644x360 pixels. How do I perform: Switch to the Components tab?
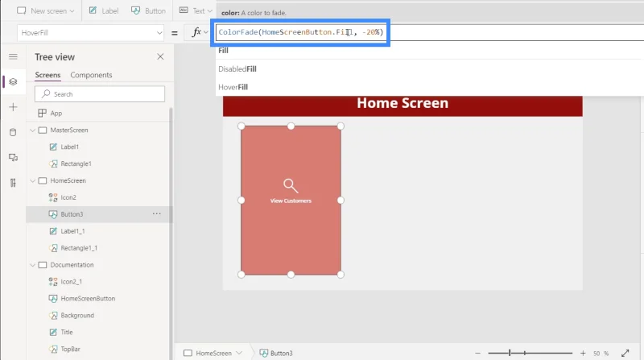coord(91,75)
